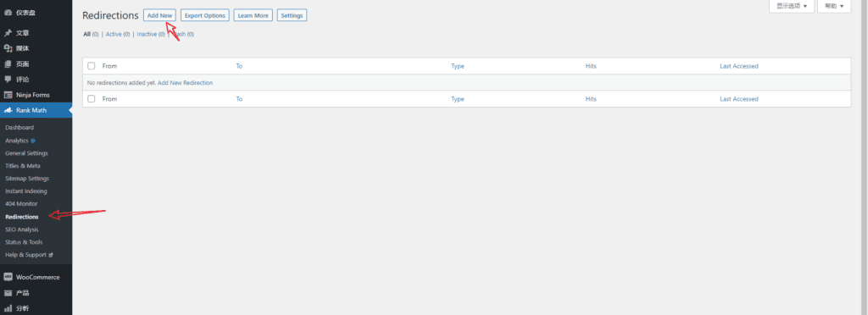
Task: Select Redirections in the sidebar
Action: [x=21, y=217]
